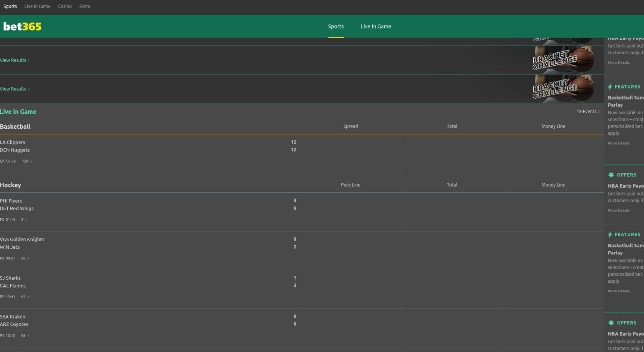Open More Details under the top NBA offer

coord(619,63)
